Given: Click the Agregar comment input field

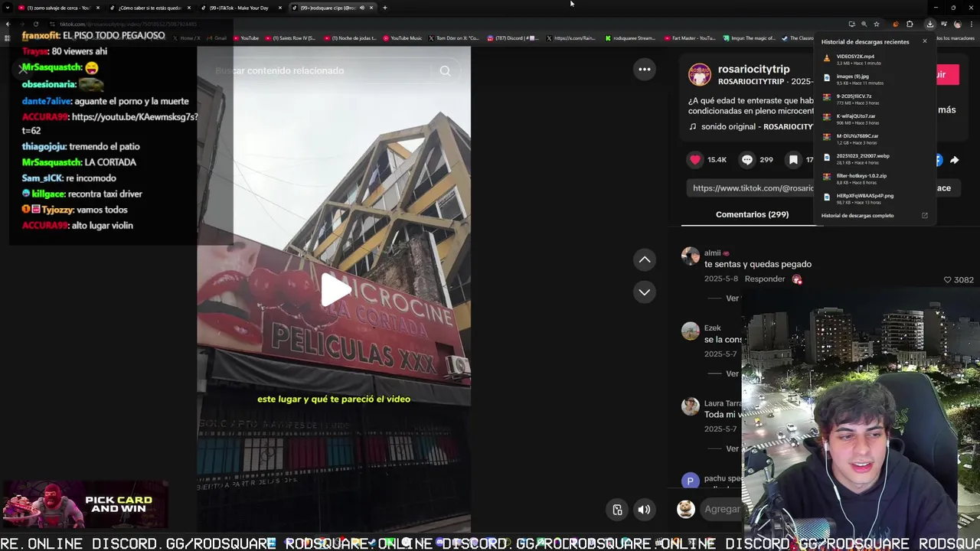Looking at the screenshot, I should coord(722,509).
